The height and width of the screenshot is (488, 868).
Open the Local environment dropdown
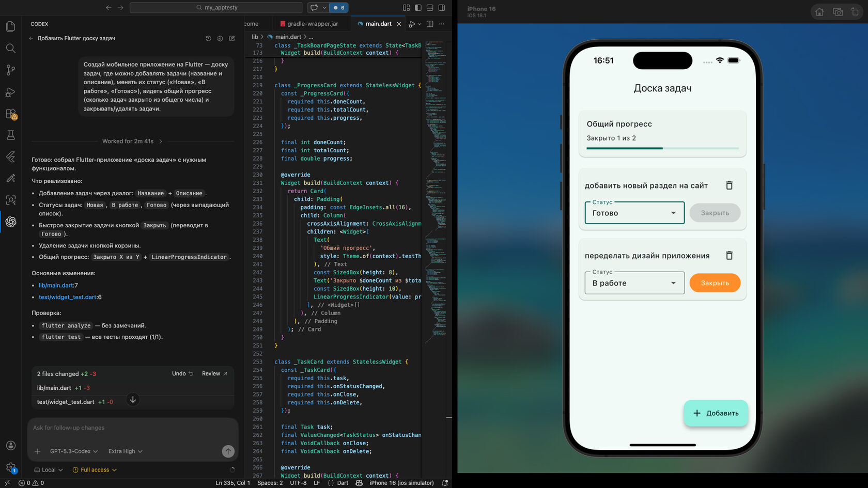coord(49,470)
